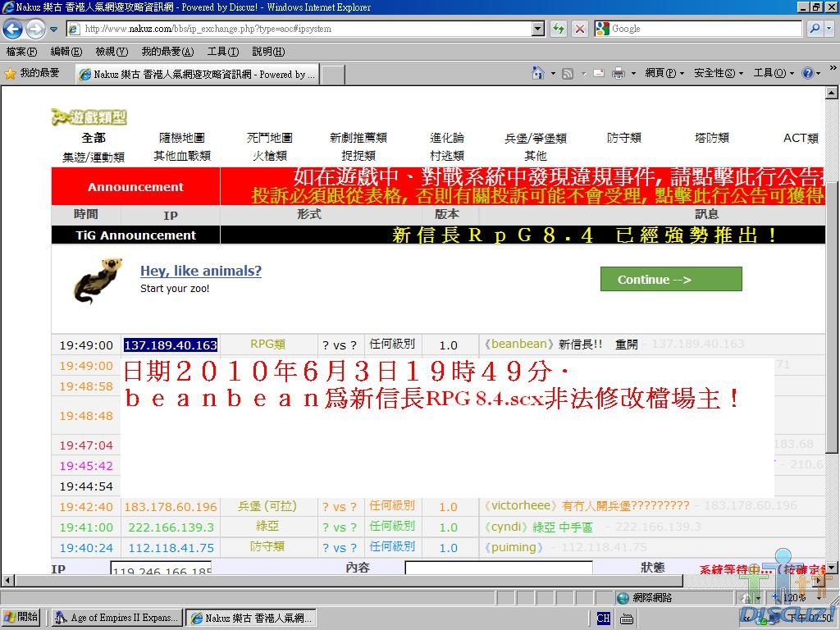Switch to Age of Empires II taskbar button
This screenshot has width=840, height=630.
point(116,618)
